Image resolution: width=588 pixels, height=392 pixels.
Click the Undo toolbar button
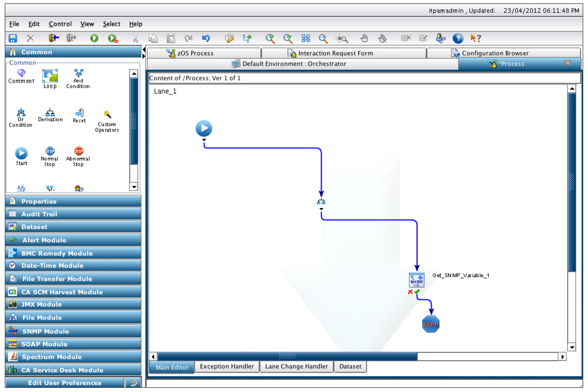[206, 38]
